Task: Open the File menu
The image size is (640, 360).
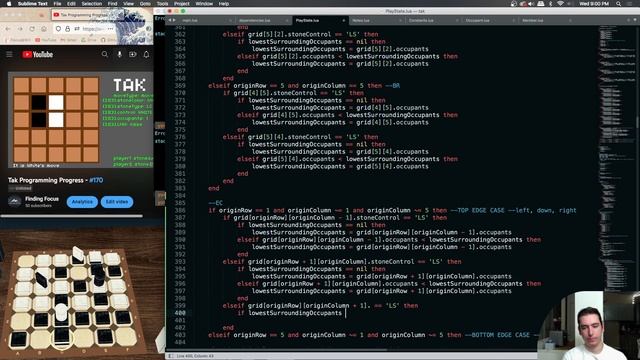Action: [x=57, y=4]
